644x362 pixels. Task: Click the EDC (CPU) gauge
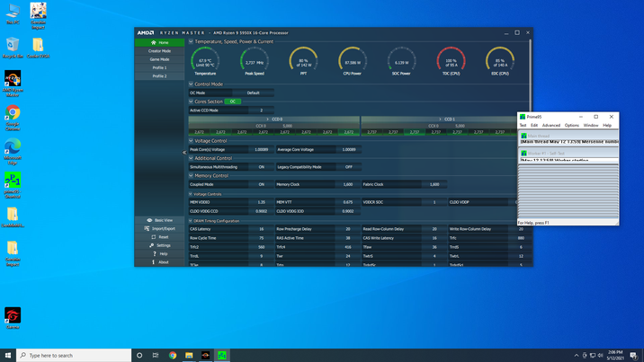pos(500,61)
